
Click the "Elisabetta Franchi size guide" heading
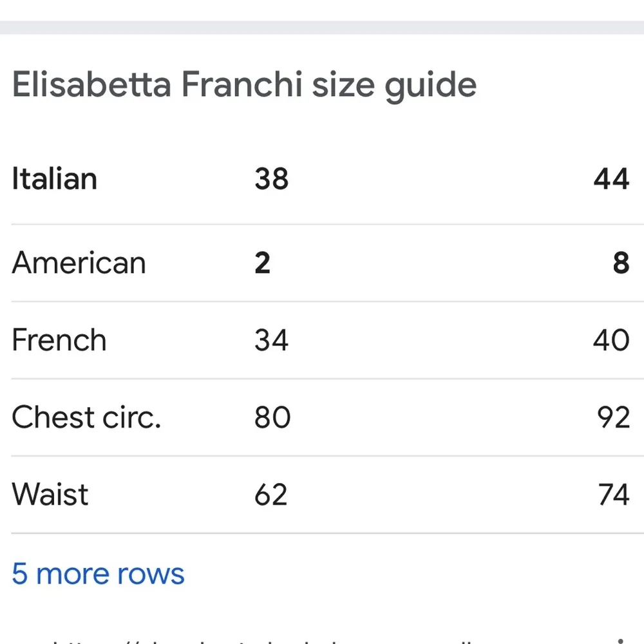[244, 86]
